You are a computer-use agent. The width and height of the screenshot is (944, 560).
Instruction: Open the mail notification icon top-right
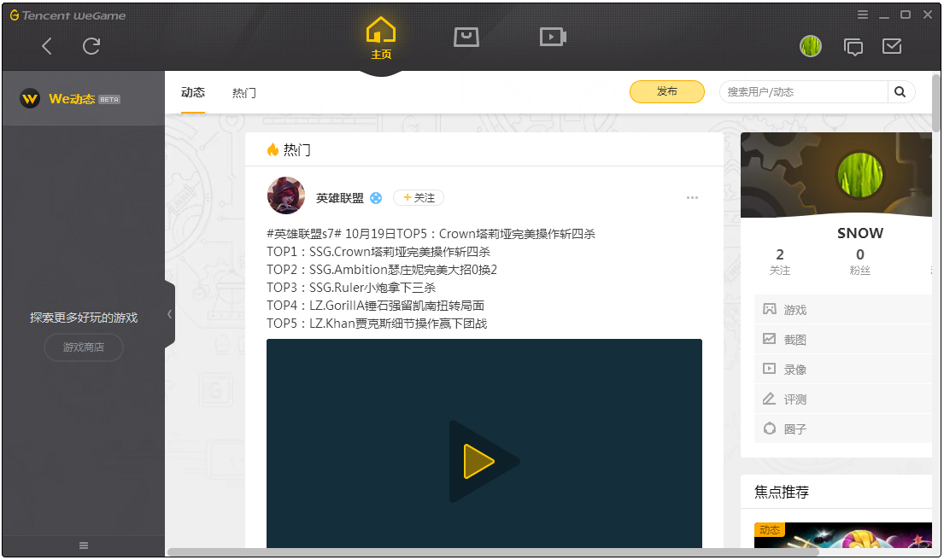pyautogui.click(x=893, y=46)
